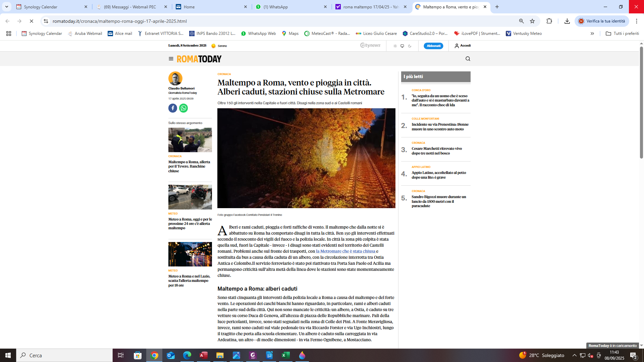Expand hidden bookmarks with the double chevron

592,33
